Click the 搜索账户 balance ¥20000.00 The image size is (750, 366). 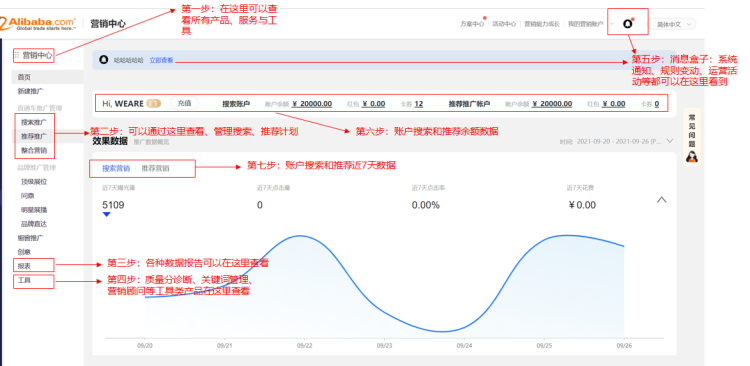click(311, 104)
